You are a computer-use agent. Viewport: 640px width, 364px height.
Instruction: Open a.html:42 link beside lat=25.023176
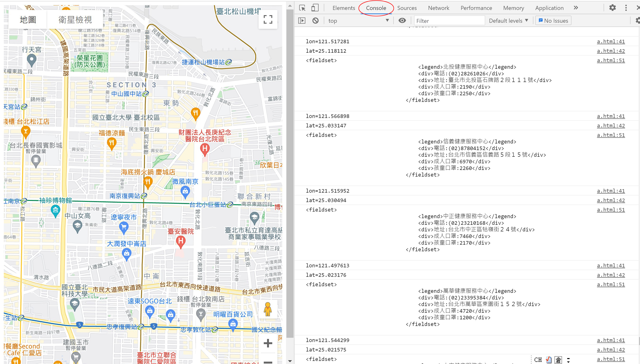(x=611, y=275)
